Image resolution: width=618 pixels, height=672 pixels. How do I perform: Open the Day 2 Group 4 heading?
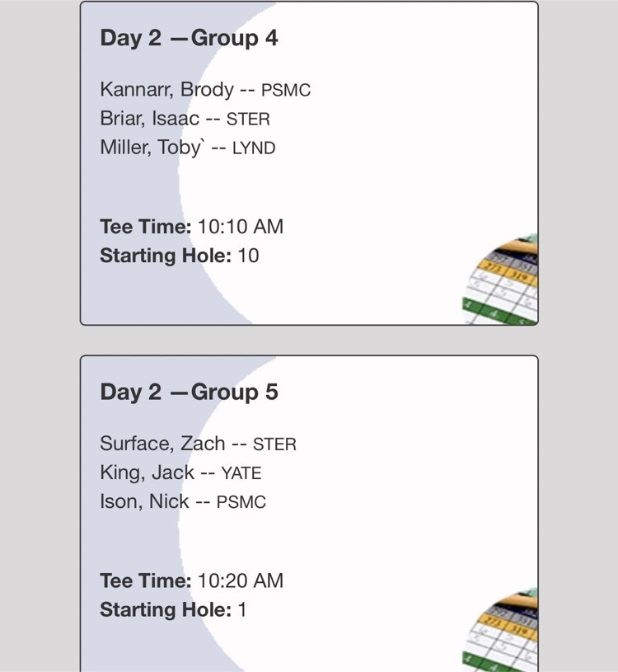click(x=189, y=38)
